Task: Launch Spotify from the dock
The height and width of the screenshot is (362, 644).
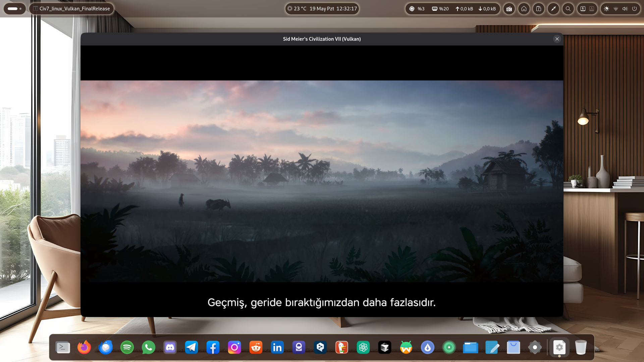Action: click(x=127, y=347)
